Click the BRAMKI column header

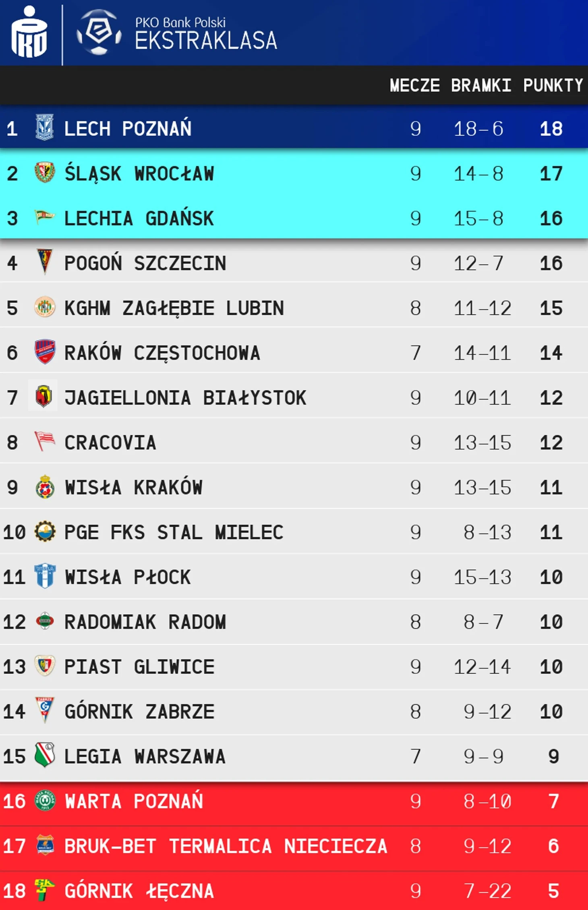481,85
